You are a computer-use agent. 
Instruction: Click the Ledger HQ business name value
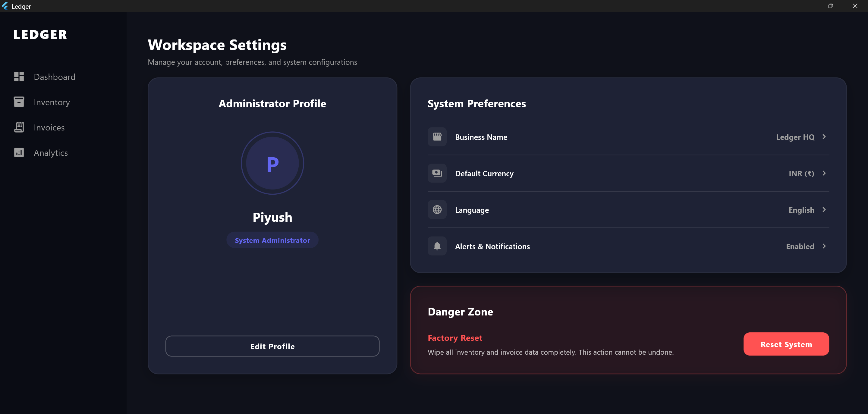tap(795, 137)
